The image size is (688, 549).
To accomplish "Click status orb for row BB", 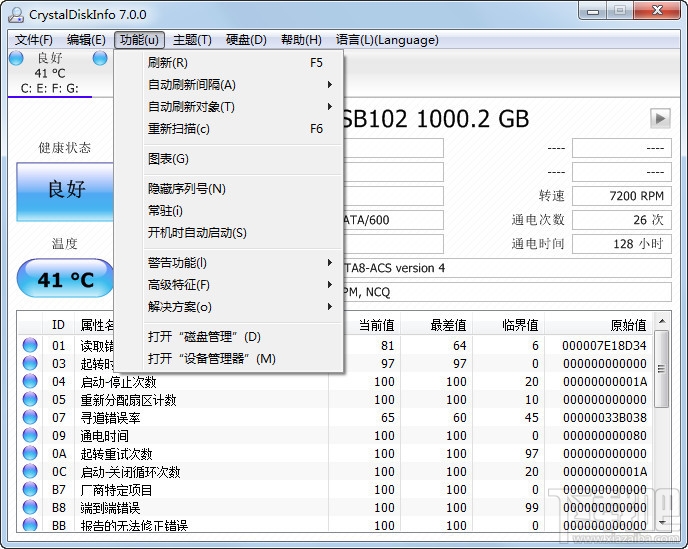I will [x=30, y=524].
